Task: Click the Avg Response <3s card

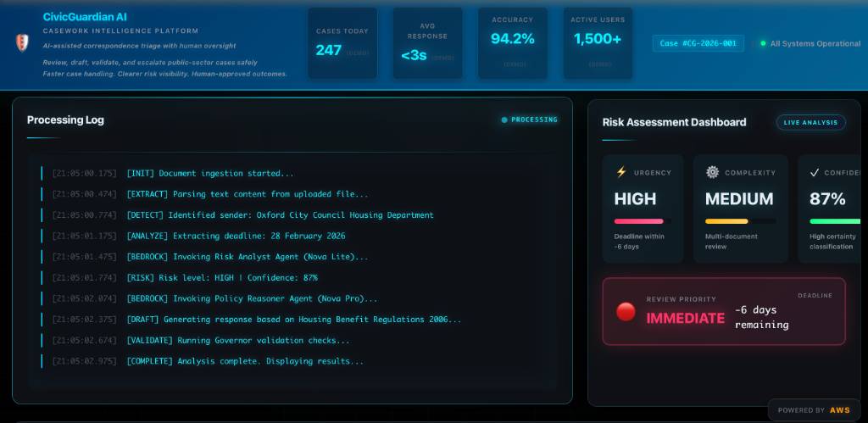Action: (427, 43)
